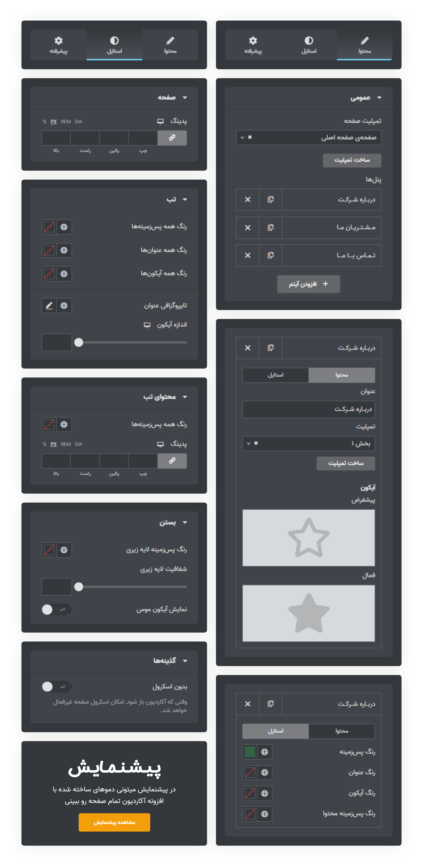Select the % unit for the صفحه padding
423x868 pixels.
point(44,122)
